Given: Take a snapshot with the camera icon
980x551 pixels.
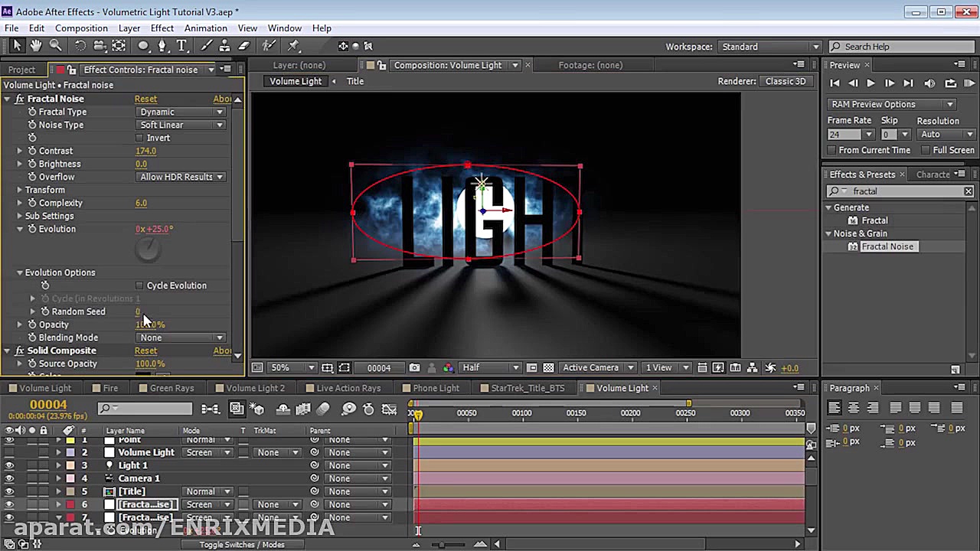Looking at the screenshot, I should coord(414,368).
